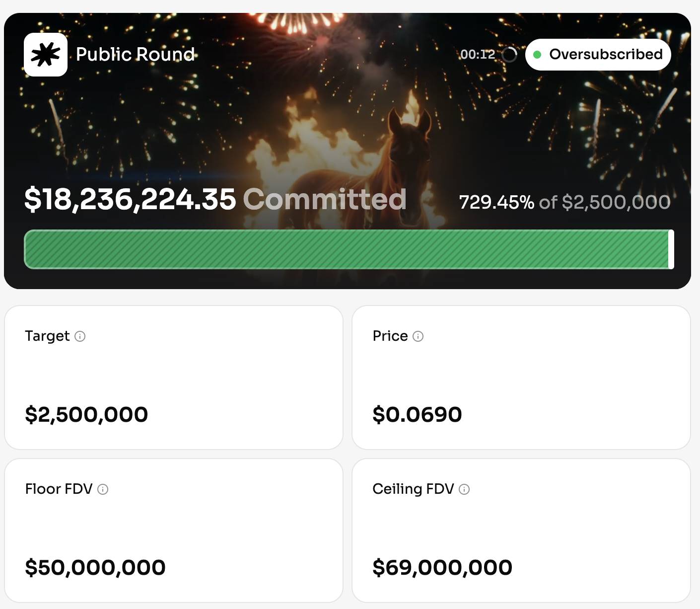The image size is (700, 609).
Task: Click the $0.0690 price value
Action: [417, 414]
